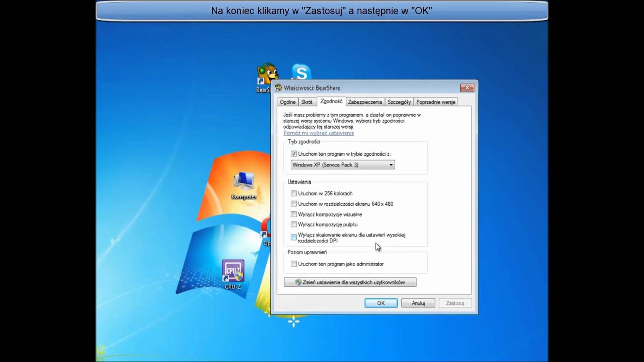Viewport: 644px width, 362px height.
Task: Close the Właściwości: BearShare dialog
Action: 467,88
